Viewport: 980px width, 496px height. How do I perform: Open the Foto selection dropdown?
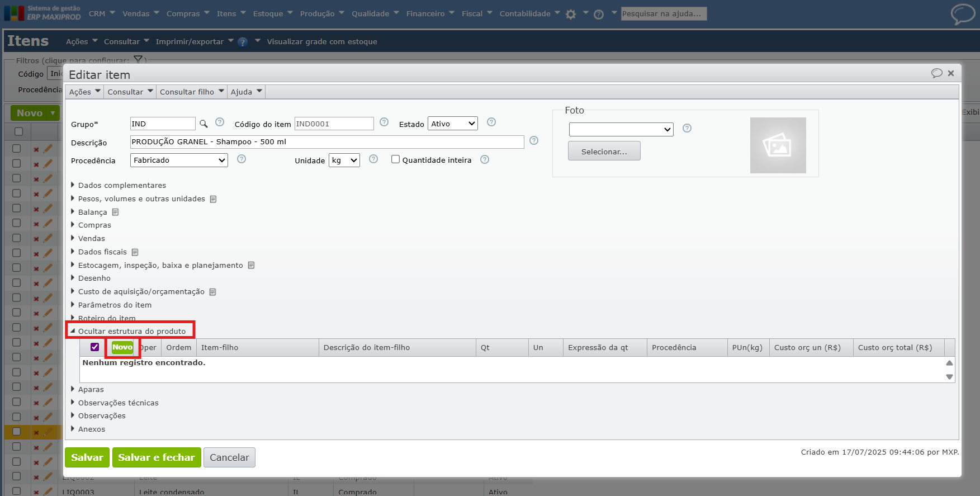tap(621, 130)
